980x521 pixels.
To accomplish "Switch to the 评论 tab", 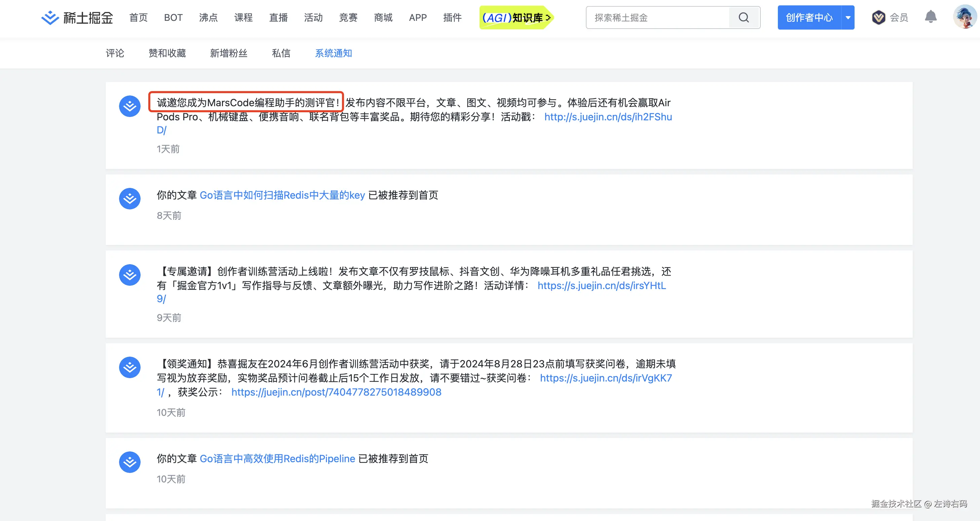I will (x=115, y=53).
